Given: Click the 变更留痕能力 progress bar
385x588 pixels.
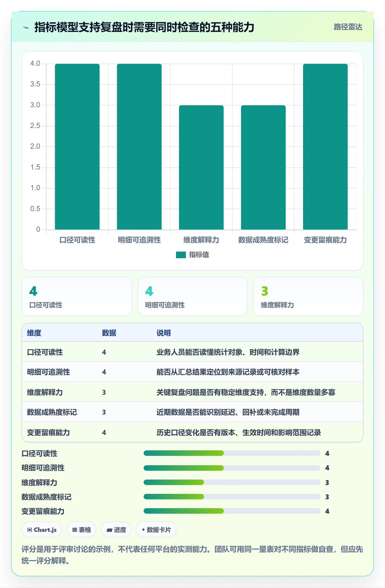Looking at the screenshot, I should (232, 511).
